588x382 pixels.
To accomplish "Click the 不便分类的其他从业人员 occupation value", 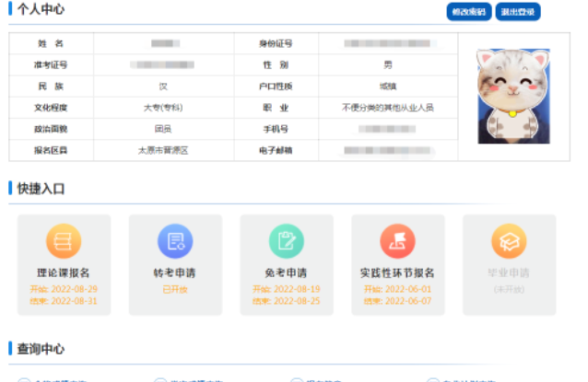I will (388, 108).
